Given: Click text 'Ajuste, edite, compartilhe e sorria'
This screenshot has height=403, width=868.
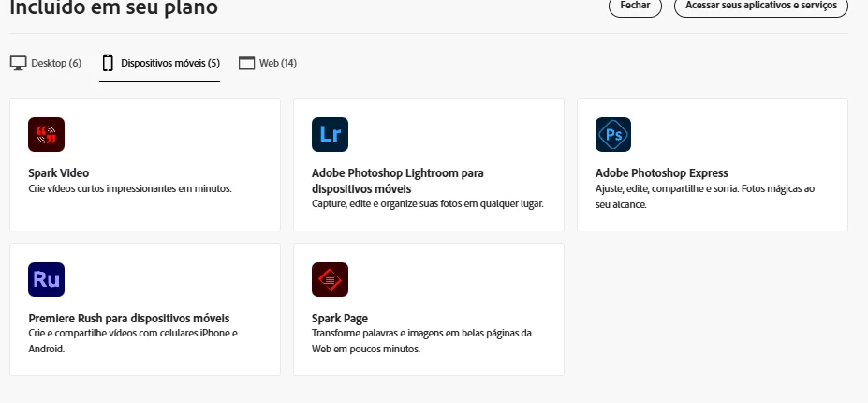Looking at the screenshot, I should click(x=667, y=188).
